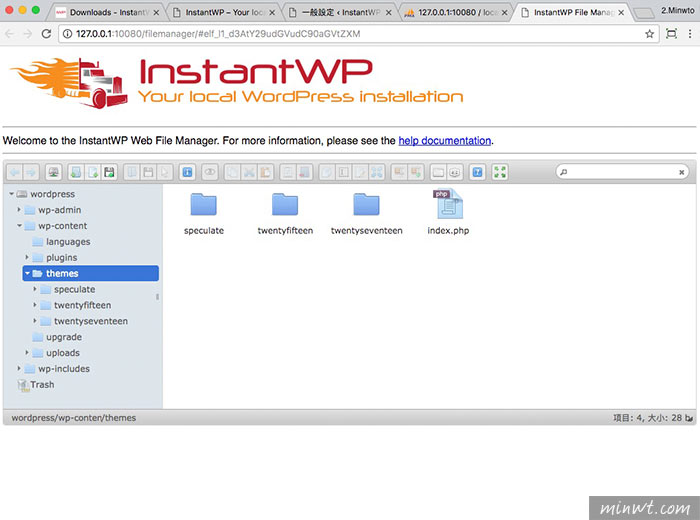Click the Copy toolbar icon

point(233,172)
